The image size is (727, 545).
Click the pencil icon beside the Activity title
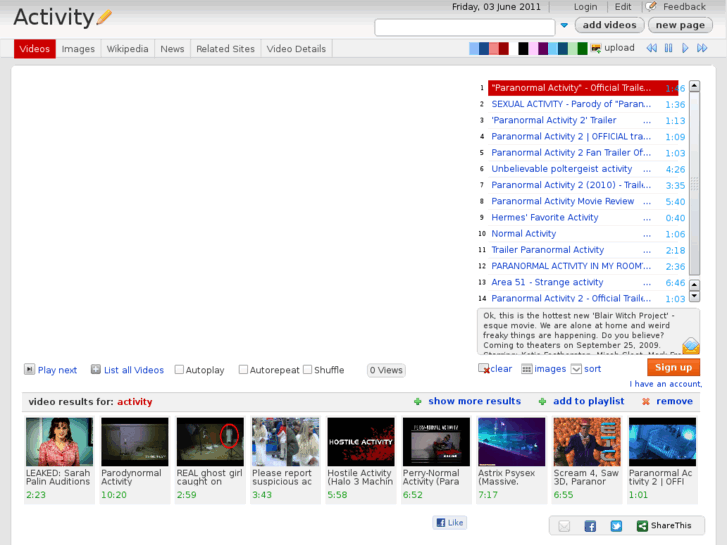pos(104,18)
